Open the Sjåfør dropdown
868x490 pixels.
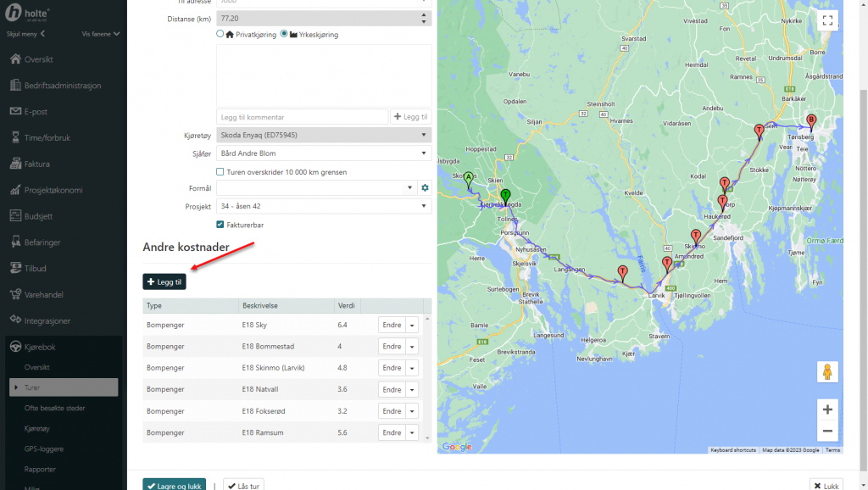(x=324, y=153)
